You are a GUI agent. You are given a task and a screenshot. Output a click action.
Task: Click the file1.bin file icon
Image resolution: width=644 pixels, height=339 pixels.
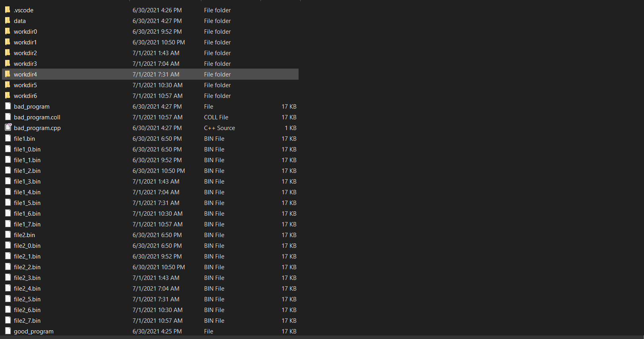pyautogui.click(x=8, y=138)
